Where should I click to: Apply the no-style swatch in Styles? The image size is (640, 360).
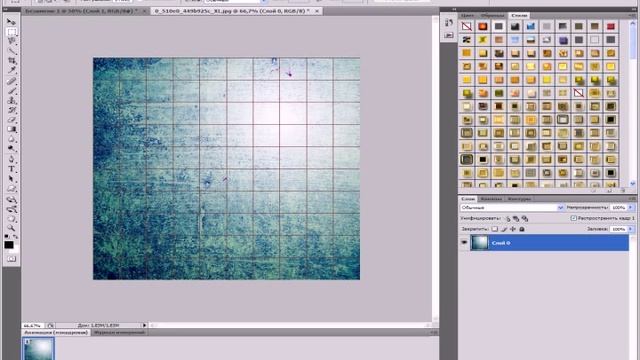tap(467, 27)
